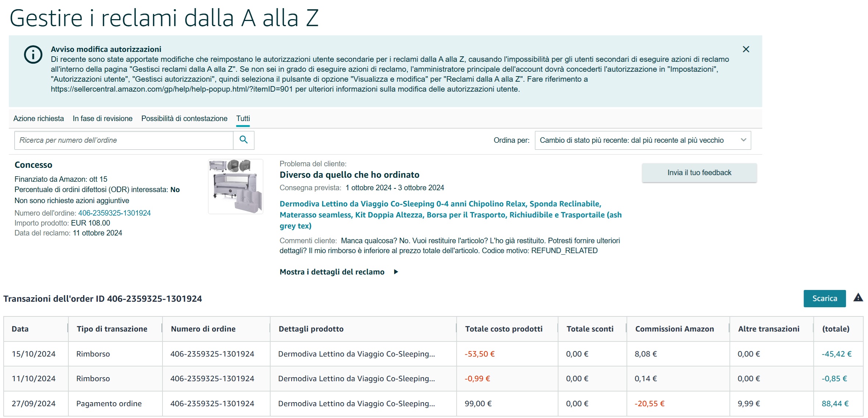Open the Ordina per sort dropdown
The width and height of the screenshot is (868, 418).
pyautogui.click(x=643, y=140)
